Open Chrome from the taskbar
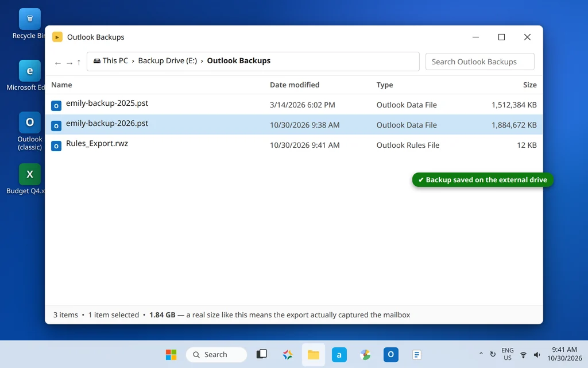The image size is (588, 368). tap(365, 354)
